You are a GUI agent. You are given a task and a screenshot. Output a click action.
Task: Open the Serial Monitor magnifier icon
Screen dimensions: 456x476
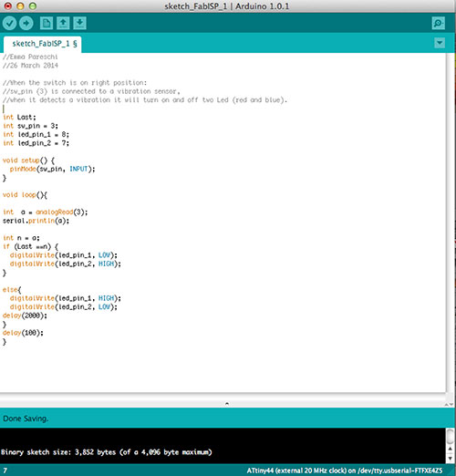point(439,23)
